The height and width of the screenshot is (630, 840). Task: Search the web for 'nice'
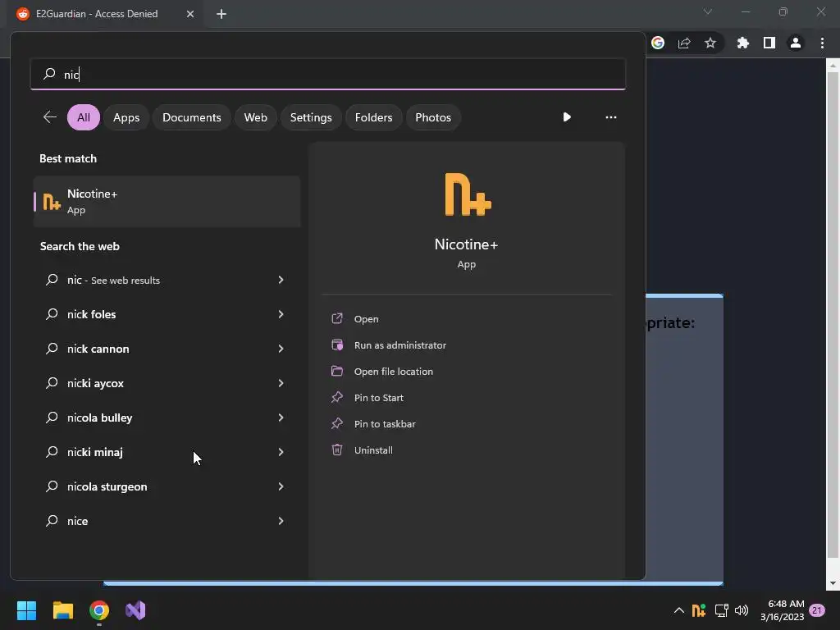167,521
